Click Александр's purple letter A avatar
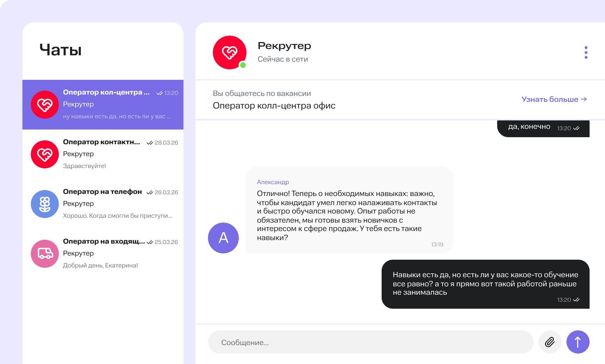 (223, 238)
